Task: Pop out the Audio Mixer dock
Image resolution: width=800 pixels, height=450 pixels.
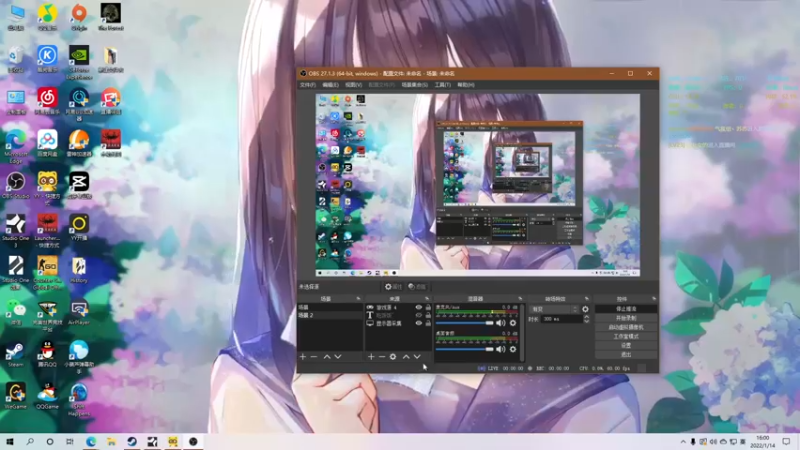Action: (x=520, y=298)
